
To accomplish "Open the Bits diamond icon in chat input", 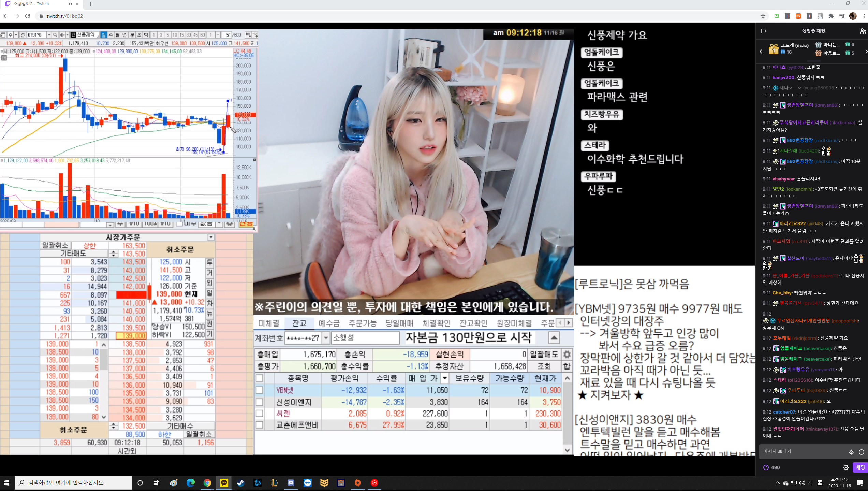I will point(851,452).
